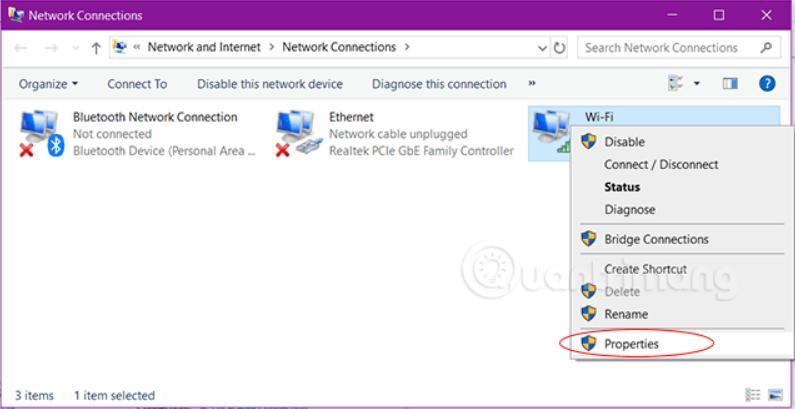Show more toolbar commands chevron

click(x=532, y=84)
